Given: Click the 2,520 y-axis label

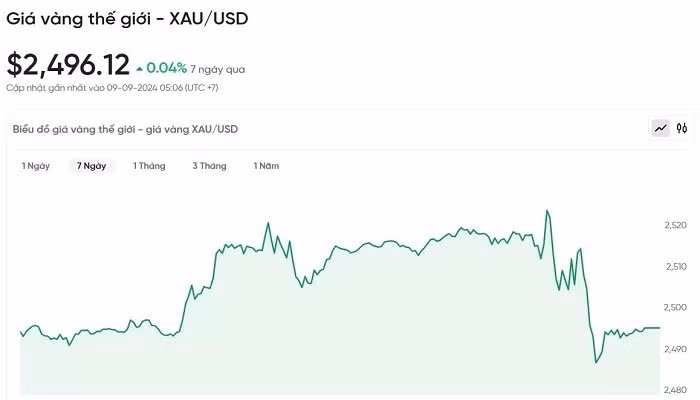Looking at the screenshot, I should [x=675, y=226].
